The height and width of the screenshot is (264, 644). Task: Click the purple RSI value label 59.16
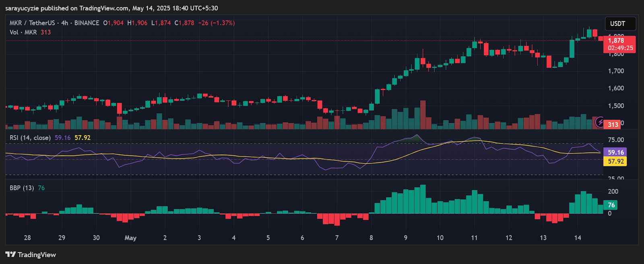(615, 152)
